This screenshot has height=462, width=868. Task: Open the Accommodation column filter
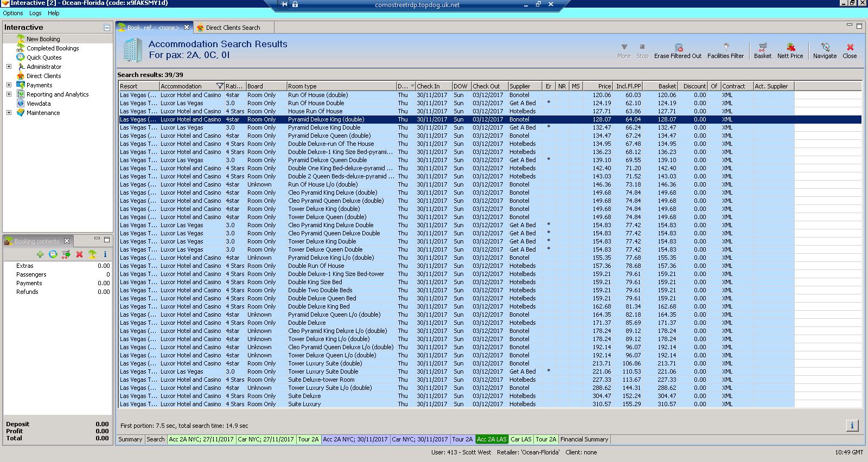[219, 86]
